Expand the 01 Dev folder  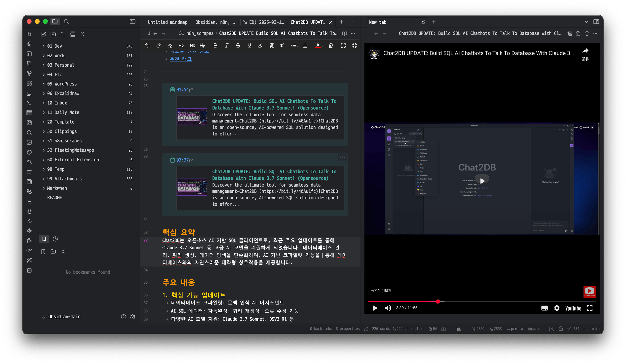point(54,46)
